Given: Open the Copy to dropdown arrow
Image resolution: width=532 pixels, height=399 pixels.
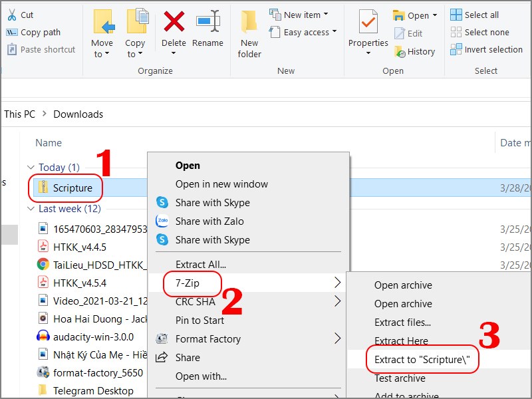Looking at the screenshot, I should [x=140, y=54].
